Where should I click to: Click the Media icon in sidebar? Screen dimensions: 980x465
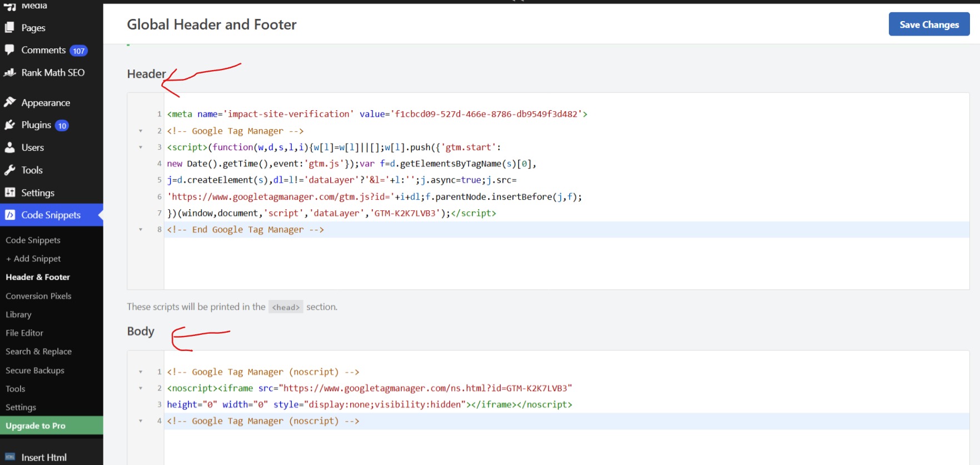pyautogui.click(x=9, y=6)
